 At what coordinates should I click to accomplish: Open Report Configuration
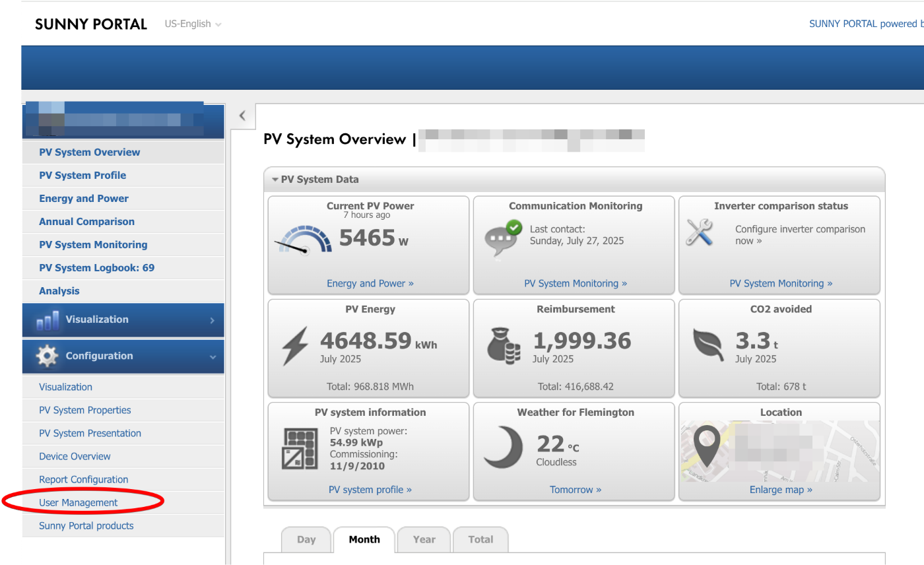123,479
